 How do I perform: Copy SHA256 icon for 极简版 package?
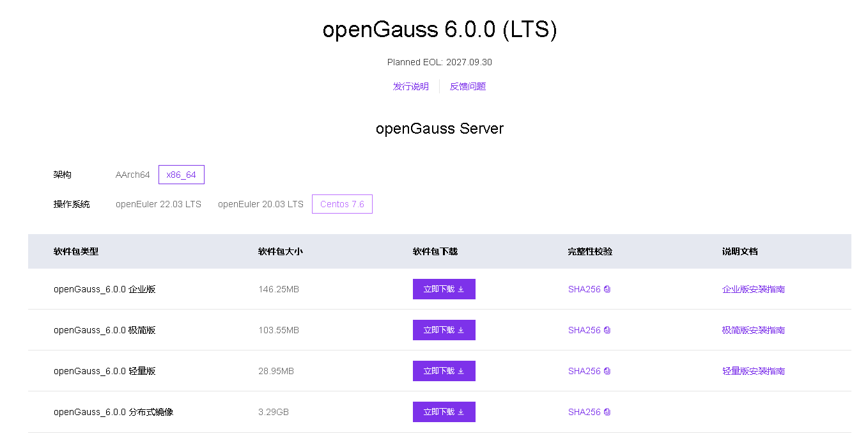[x=607, y=330]
